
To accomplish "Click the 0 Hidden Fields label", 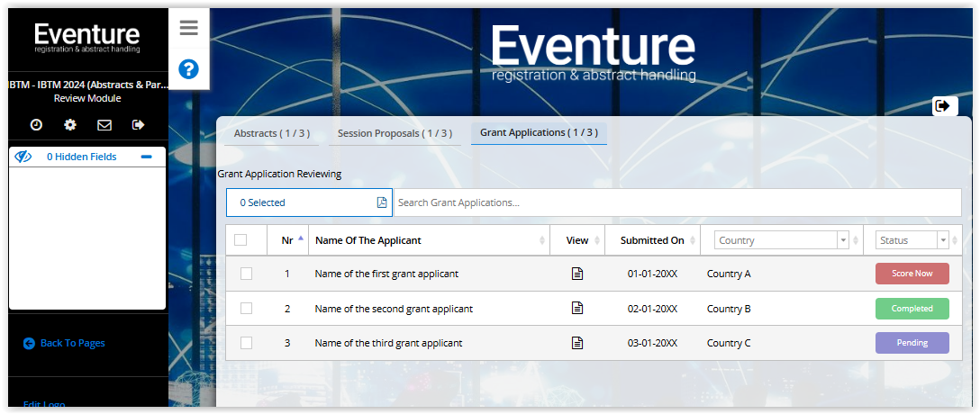I will pyautogui.click(x=82, y=157).
